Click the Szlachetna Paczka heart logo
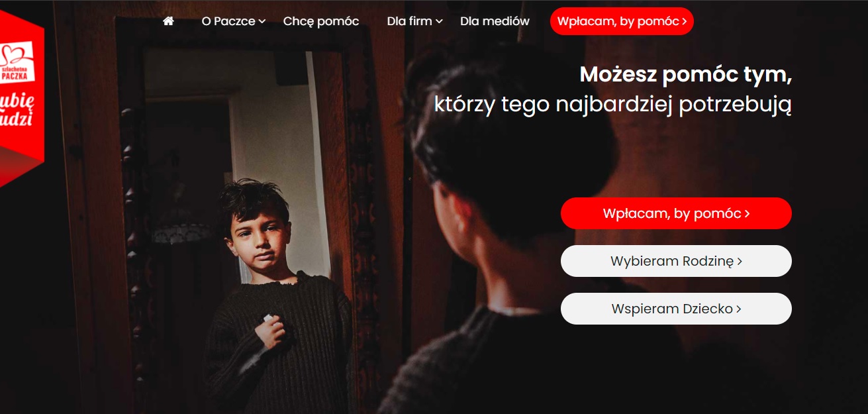 17,63
